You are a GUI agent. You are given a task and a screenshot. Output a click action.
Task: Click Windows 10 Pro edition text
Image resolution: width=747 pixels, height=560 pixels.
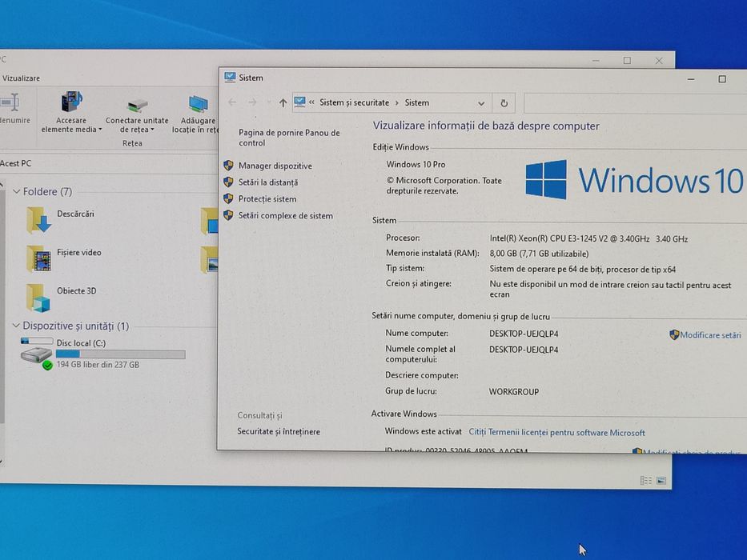416,164
